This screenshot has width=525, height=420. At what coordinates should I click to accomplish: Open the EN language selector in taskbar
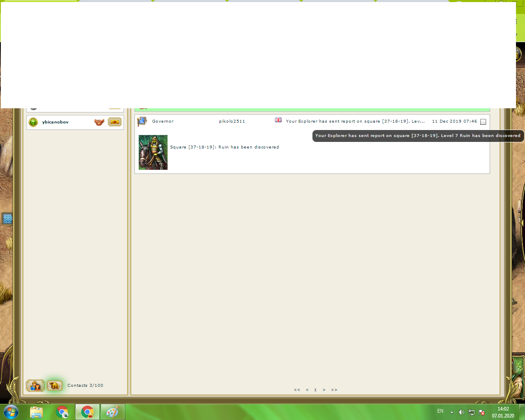[x=440, y=411]
